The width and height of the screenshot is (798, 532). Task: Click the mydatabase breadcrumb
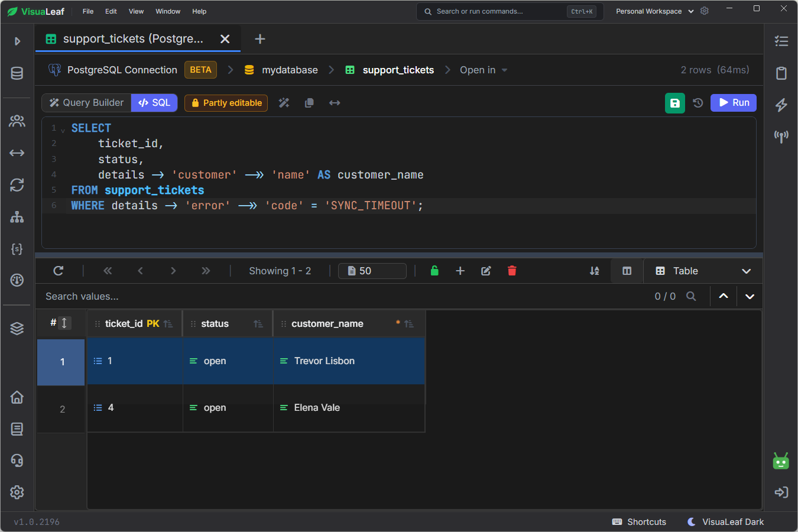pyautogui.click(x=281, y=70)
